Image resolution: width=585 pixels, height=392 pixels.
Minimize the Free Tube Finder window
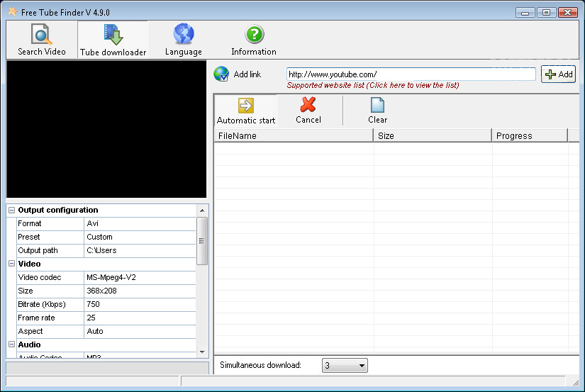(x=525, y=12)
